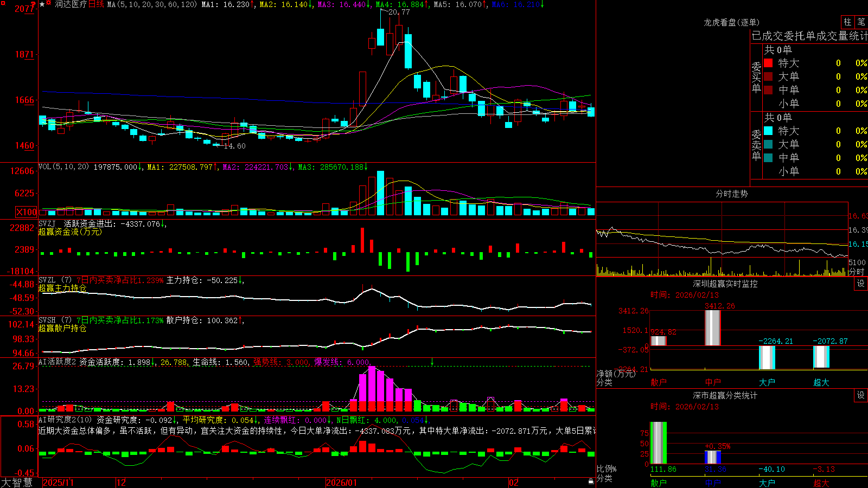The image size is (868, 488).
Task: Click the 润达医疗 stock name
Action: tap(71, 4)
